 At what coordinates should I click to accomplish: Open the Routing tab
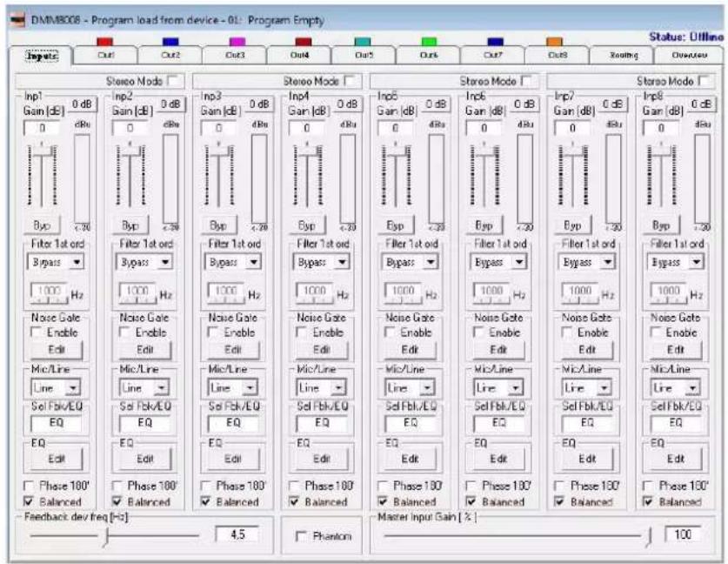click(x=624, y=56)
